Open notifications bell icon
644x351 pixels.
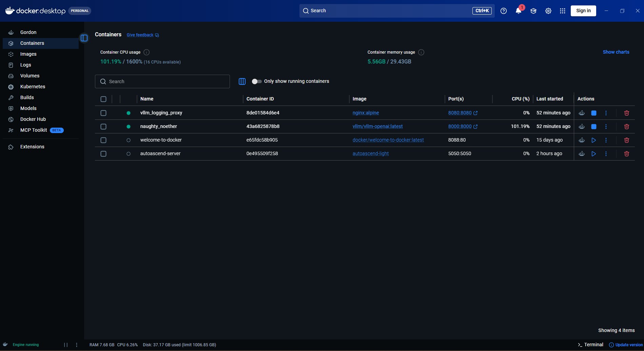(519, 11)
